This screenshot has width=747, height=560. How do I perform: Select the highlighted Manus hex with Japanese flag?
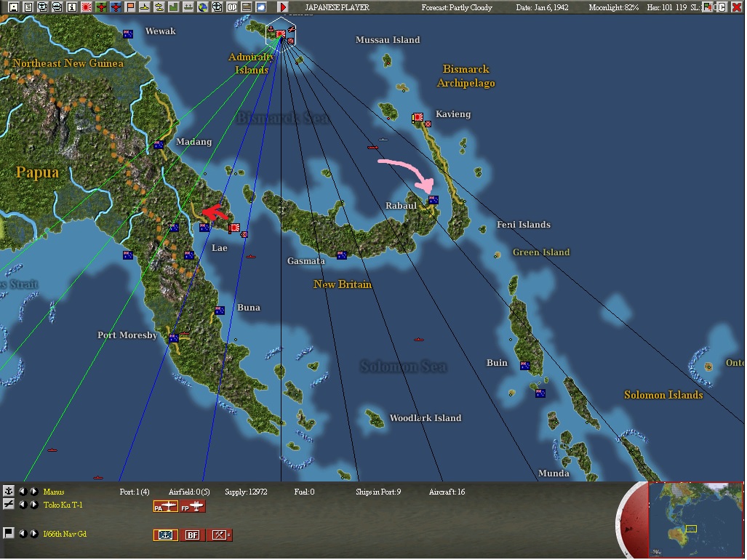[281, 33]
